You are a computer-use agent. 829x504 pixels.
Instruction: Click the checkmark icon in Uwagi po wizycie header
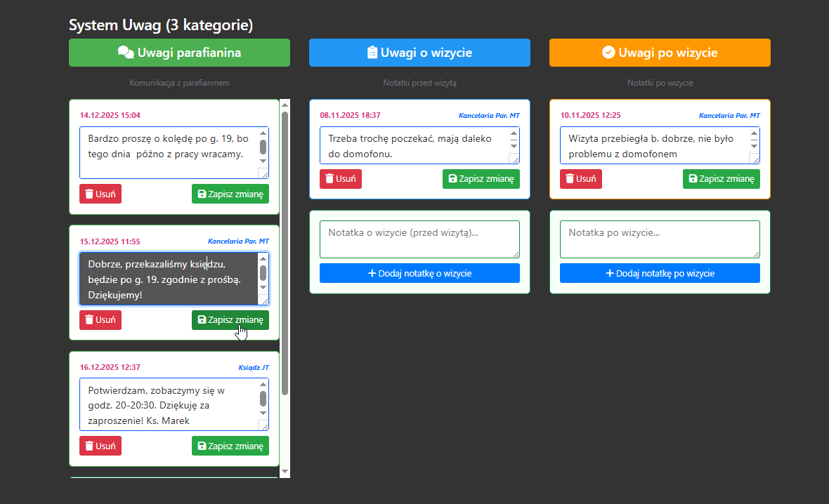tap(608, 53)
